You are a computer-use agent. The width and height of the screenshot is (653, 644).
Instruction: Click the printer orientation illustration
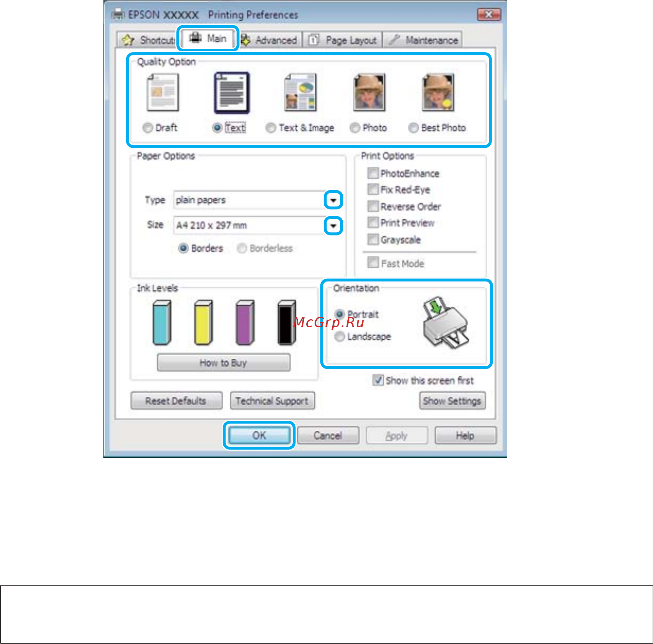point(446,323)
